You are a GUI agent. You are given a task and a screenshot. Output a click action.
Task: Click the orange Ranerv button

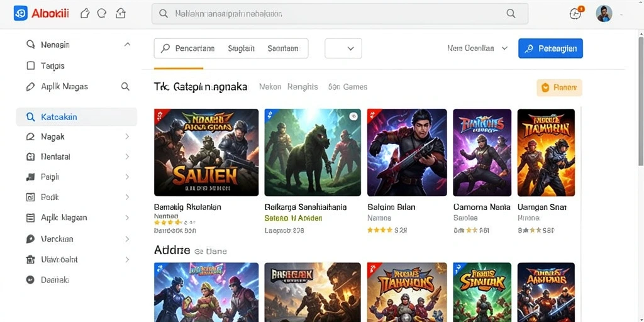pyautogui.click(x=559, y=87)
